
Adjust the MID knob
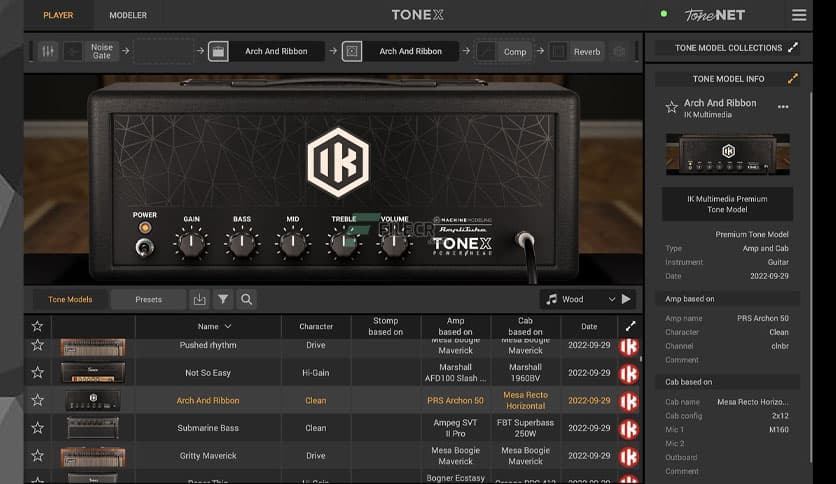tap(293, 244)
